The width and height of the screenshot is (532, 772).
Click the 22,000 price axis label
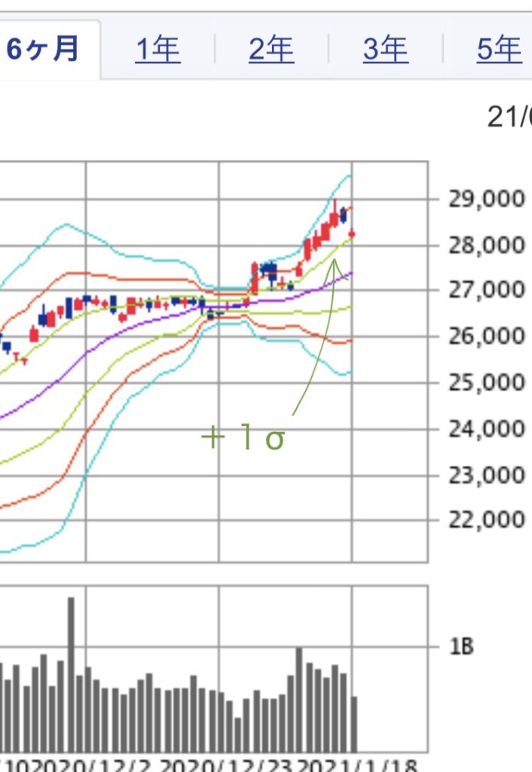coord(486,519)
